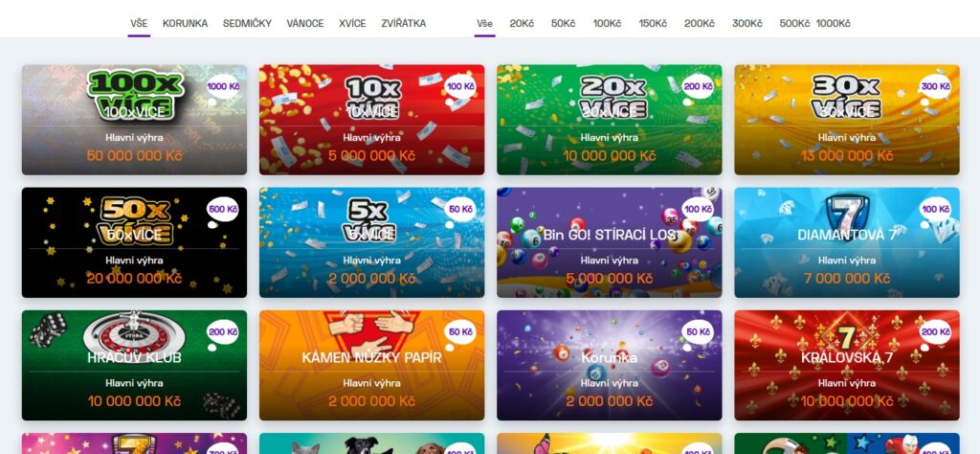
Task: Click the KÁMEN NŮŽKY PAPÍR card
Action: tap(372, 365)
